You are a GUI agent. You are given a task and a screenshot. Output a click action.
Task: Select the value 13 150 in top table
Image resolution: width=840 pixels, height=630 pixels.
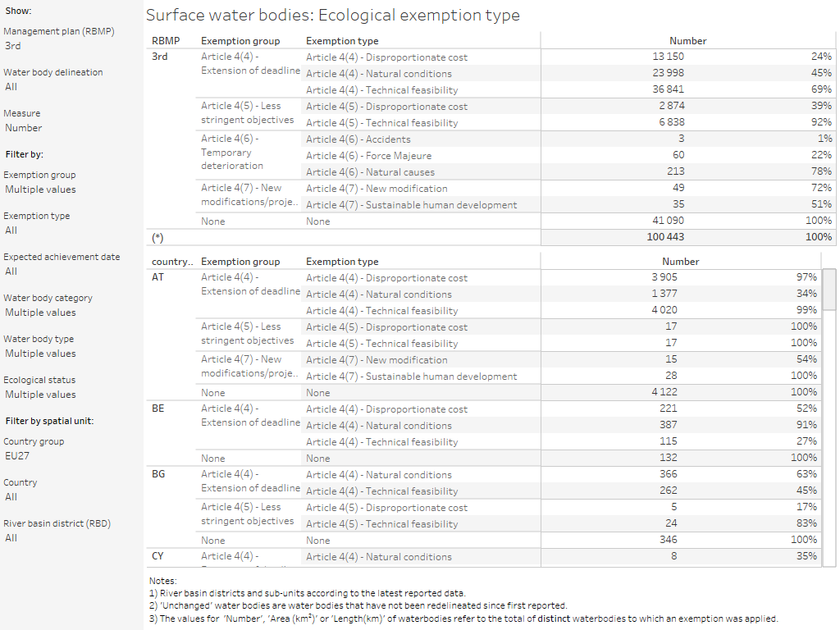(668, 57)
